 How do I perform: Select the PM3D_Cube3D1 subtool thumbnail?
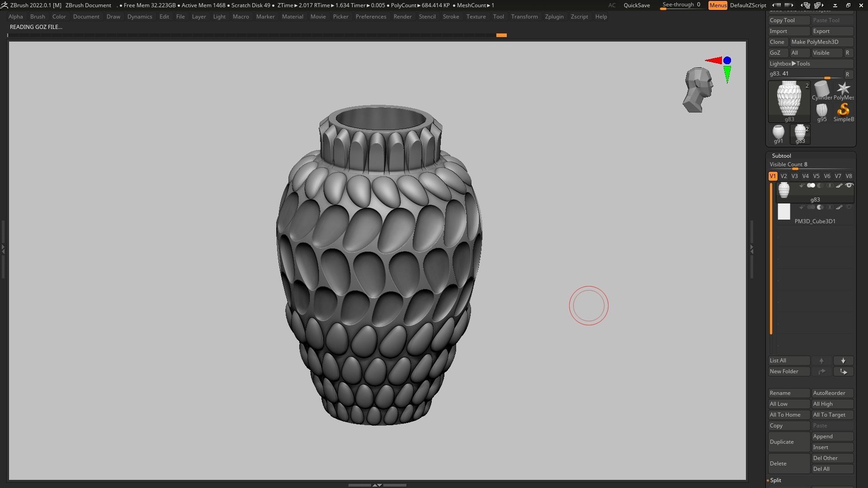pyautogui.click(x=784, y=211)
